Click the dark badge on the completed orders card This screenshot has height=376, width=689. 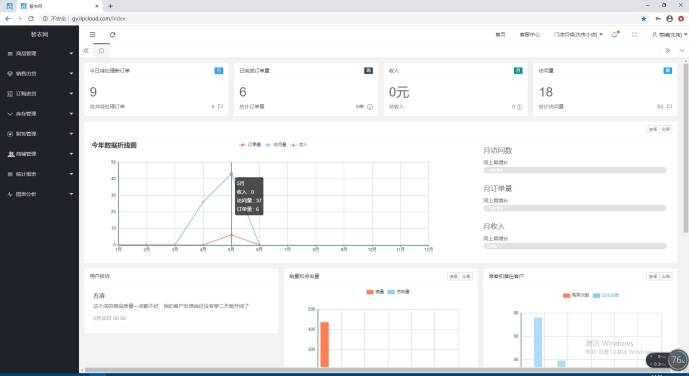click(368, 70)
